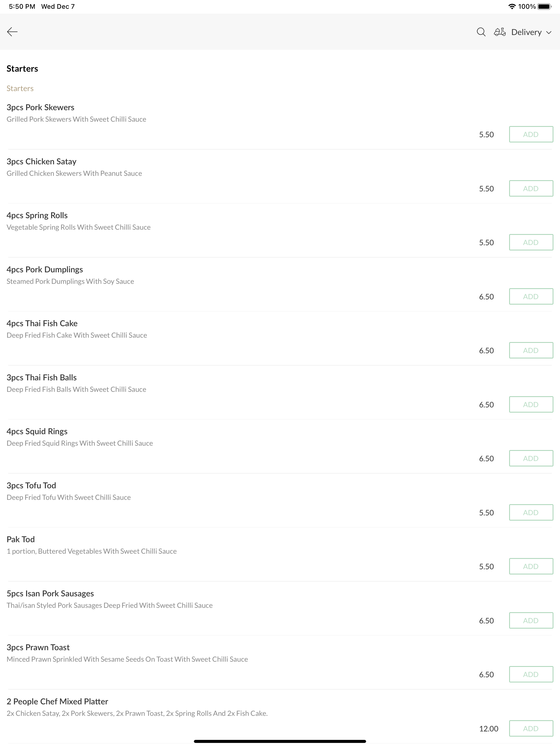Viewport: 560px width, 747px height.
Task: Add 3pcs Thai Fish Balls to order
Action: point(531,405)
